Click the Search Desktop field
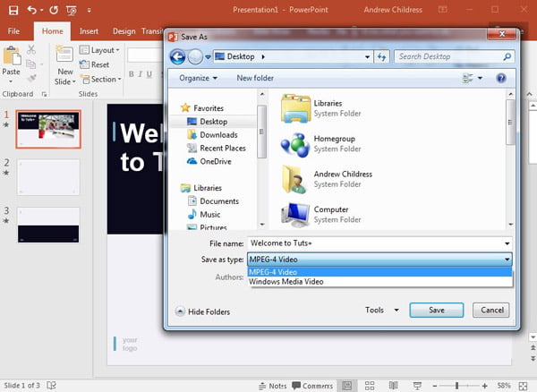537x392 pixels. (454, 57)
